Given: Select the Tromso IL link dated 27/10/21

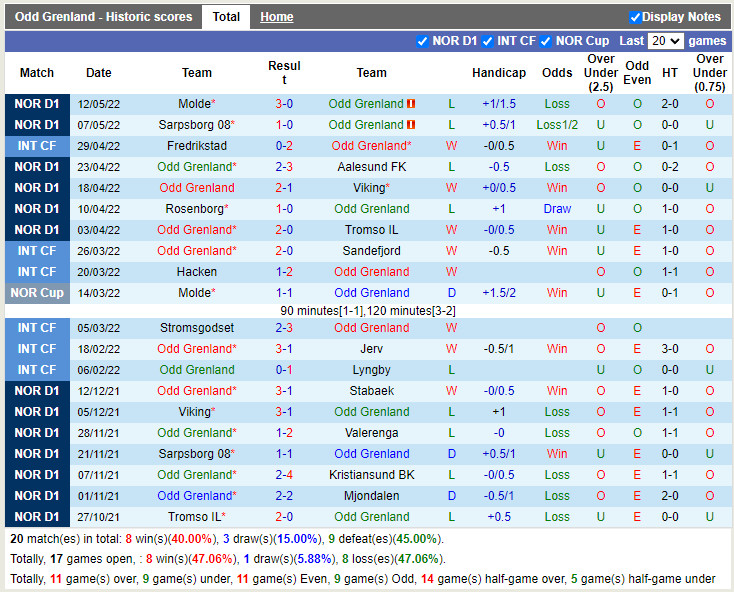Looking at the screenshot, I should [x=194, y=517].
